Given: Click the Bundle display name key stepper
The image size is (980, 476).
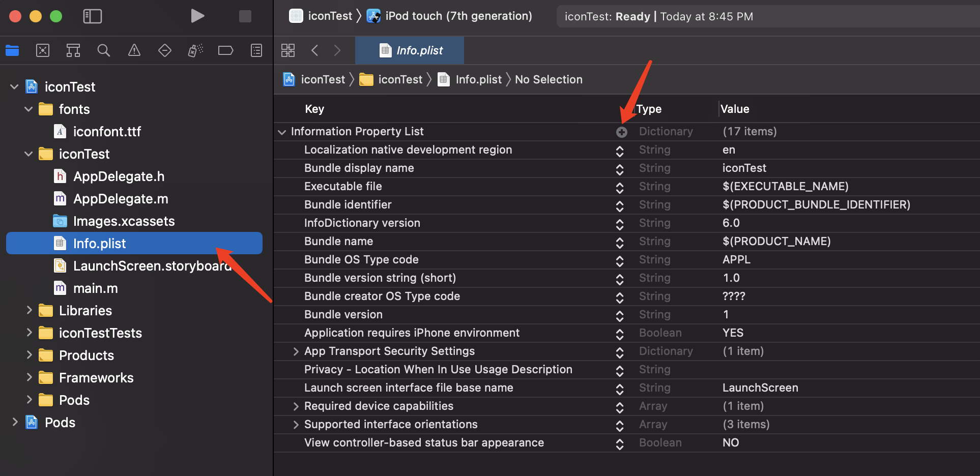Looking at the screenshot, I should pos(620,169).
